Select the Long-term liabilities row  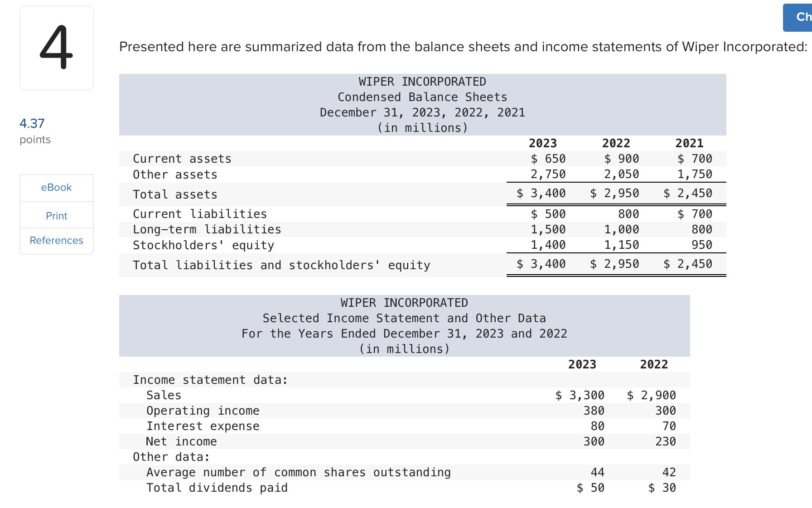(x=207, y=229)
